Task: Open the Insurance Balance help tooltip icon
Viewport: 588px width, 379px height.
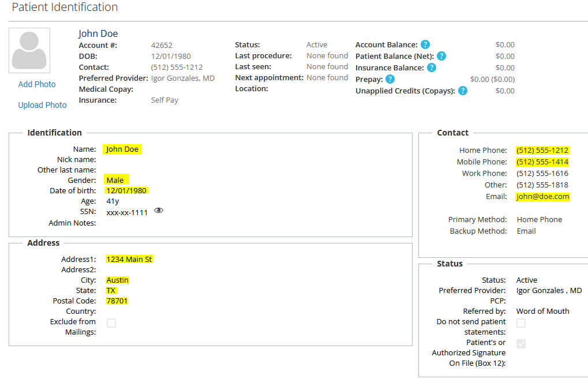Action: (x=431, y=67)
